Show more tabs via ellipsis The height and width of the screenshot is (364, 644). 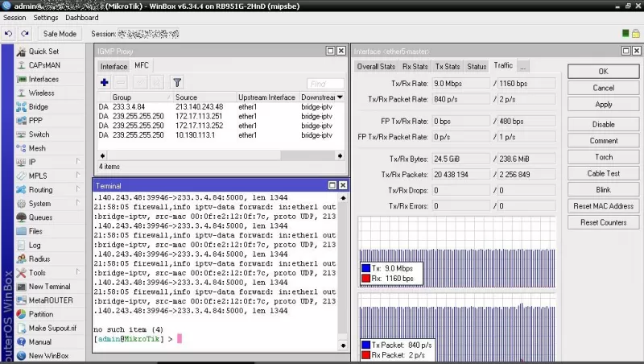(522, 66)
